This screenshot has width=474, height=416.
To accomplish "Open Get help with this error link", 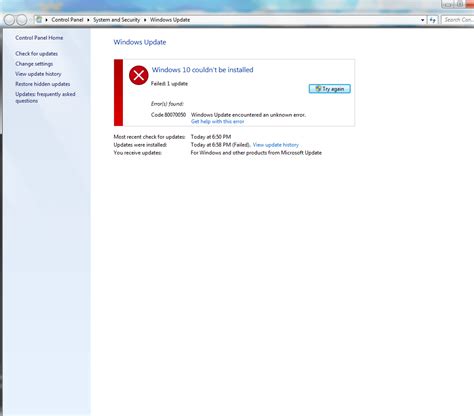I will point(217,121).
